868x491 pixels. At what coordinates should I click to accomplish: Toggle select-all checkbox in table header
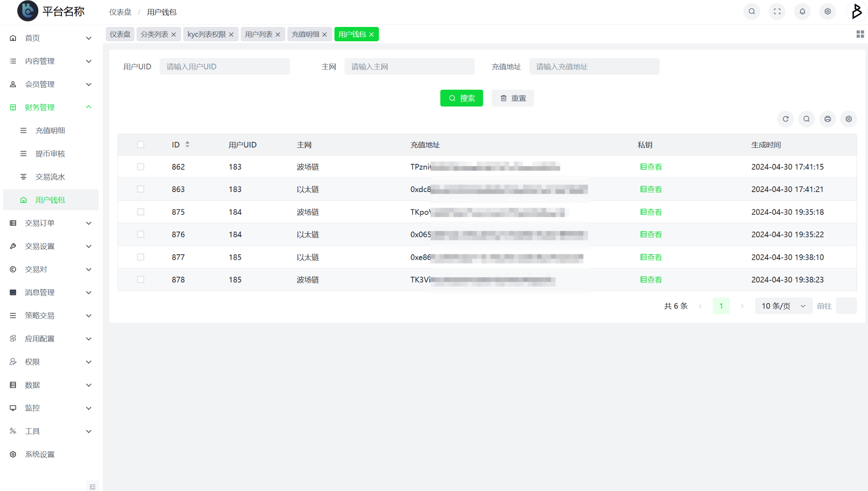point(141,144)
